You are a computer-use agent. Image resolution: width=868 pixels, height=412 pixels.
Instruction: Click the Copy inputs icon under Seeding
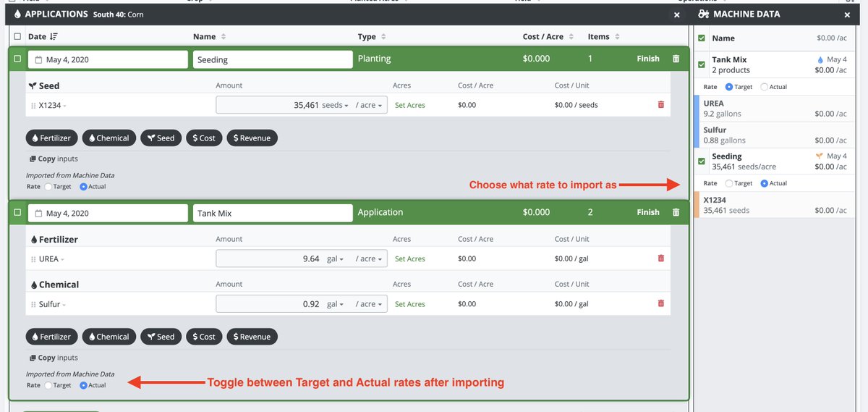tap(33, 159)
